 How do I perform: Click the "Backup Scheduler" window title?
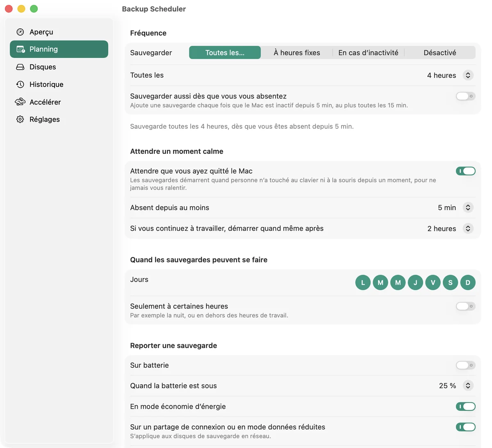point(154,9)
